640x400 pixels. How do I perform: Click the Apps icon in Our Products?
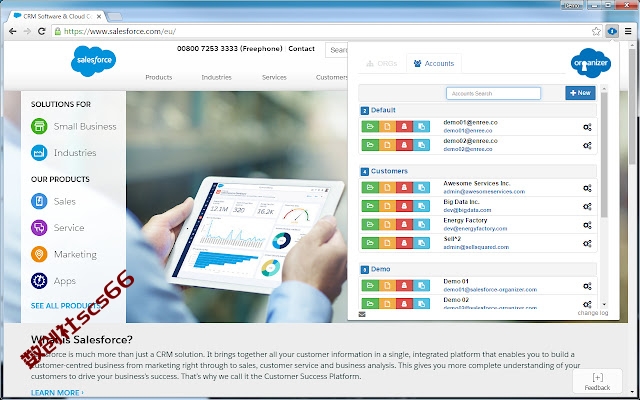coord(39,281)
